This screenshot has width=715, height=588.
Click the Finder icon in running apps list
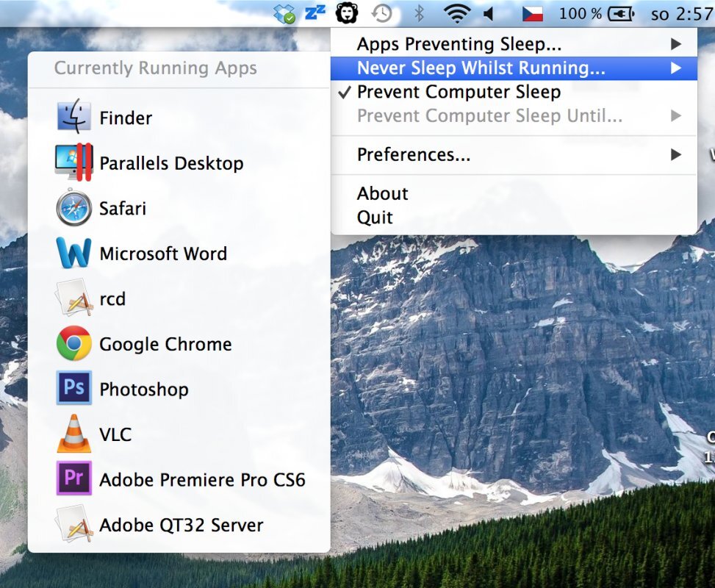pyautogui.click(x=73, y=118)
